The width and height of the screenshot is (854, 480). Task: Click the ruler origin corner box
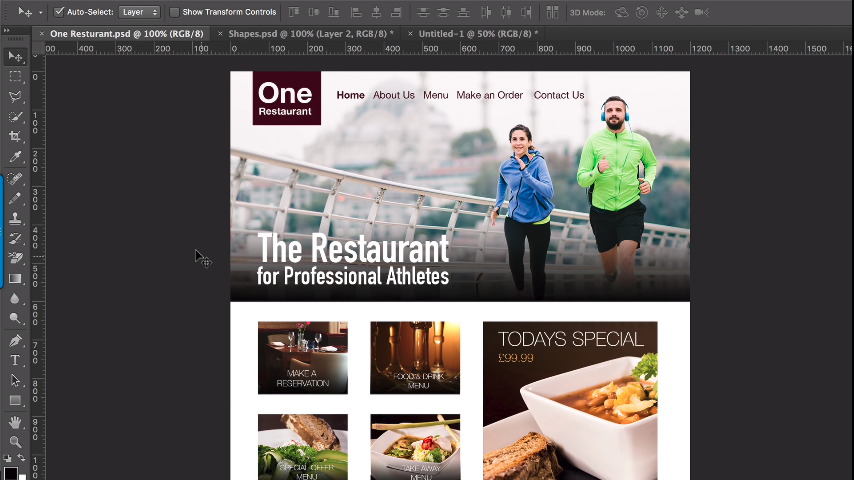click(x=38, y=48)
